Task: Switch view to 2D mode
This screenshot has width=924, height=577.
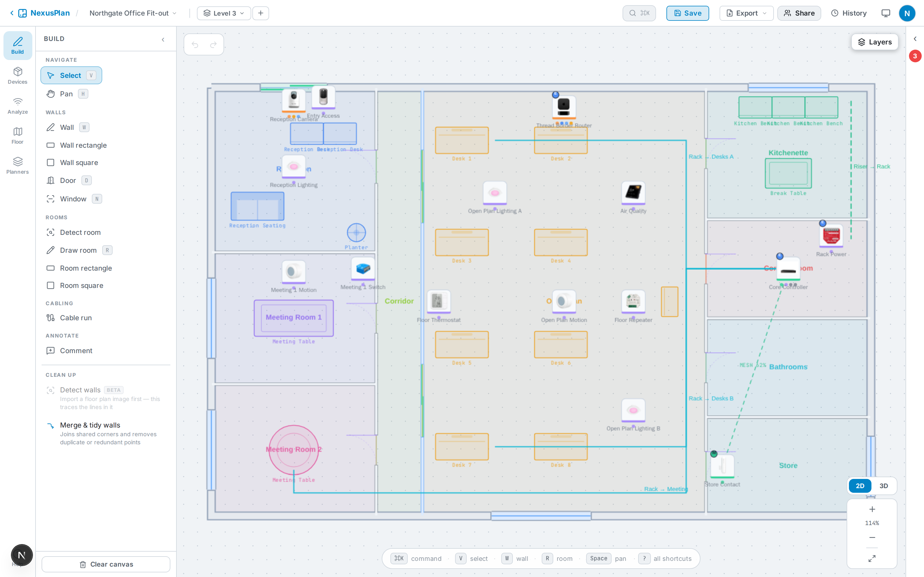Action: (860, 486)
